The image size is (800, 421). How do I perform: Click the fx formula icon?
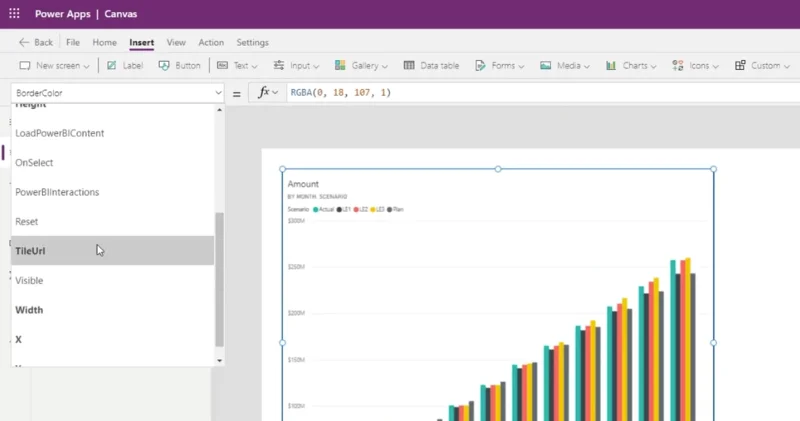tap(263, 92)
